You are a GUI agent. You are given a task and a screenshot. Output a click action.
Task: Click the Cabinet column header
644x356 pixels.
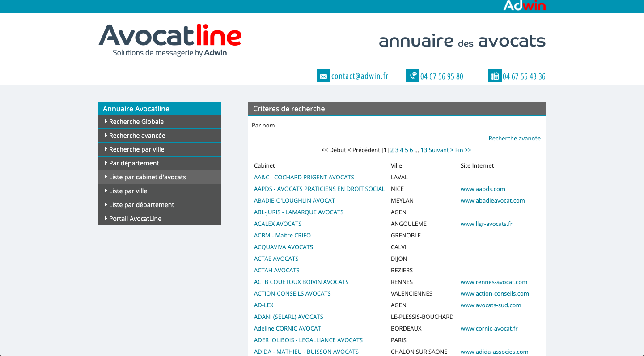pos(264,166)
